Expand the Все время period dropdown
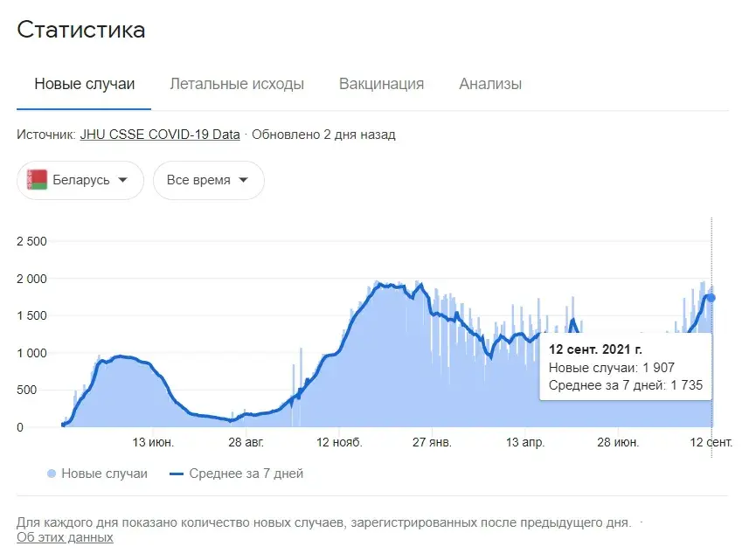Screen dimensions: 749x560 209,180
